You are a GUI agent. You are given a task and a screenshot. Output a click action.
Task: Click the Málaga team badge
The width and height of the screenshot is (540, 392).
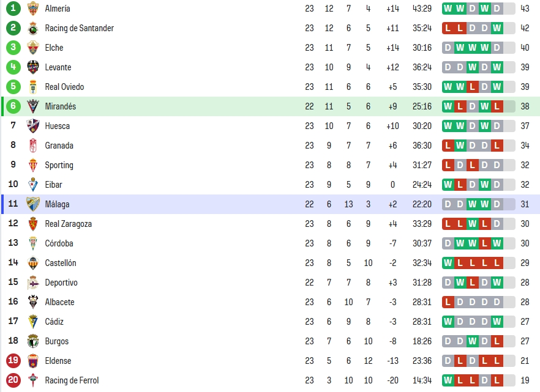point(33,204)
